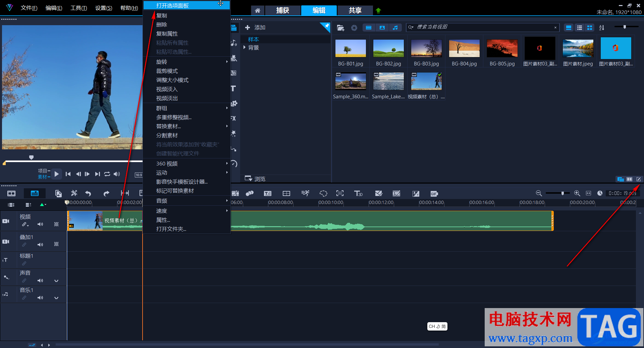644x348 pixels.
Task: Select the BG-B03.jpg thumbnail
Action: (426, 49)
